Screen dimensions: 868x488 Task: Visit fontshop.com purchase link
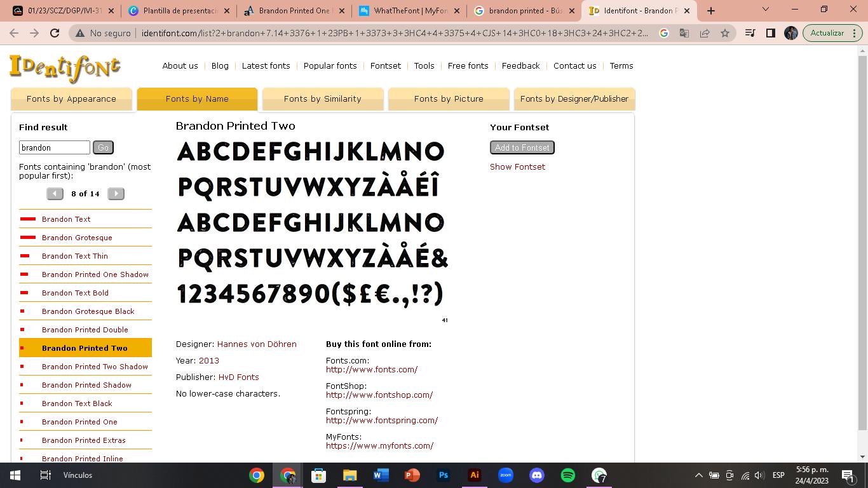pyautogui.click(x=379, y=395)
